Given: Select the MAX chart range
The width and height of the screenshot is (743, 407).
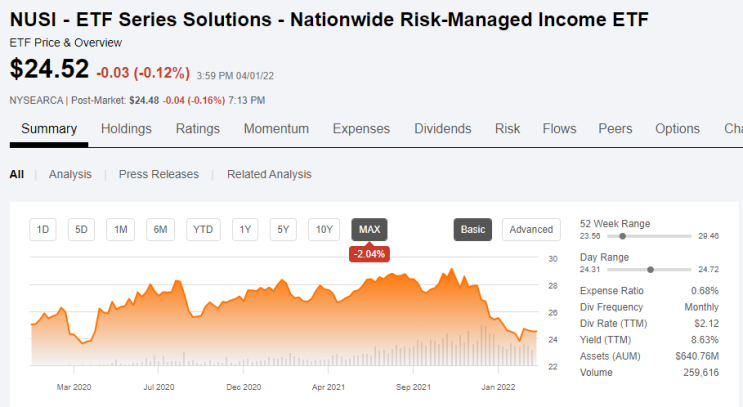Looking at the screenshot, I should [370, 229].
